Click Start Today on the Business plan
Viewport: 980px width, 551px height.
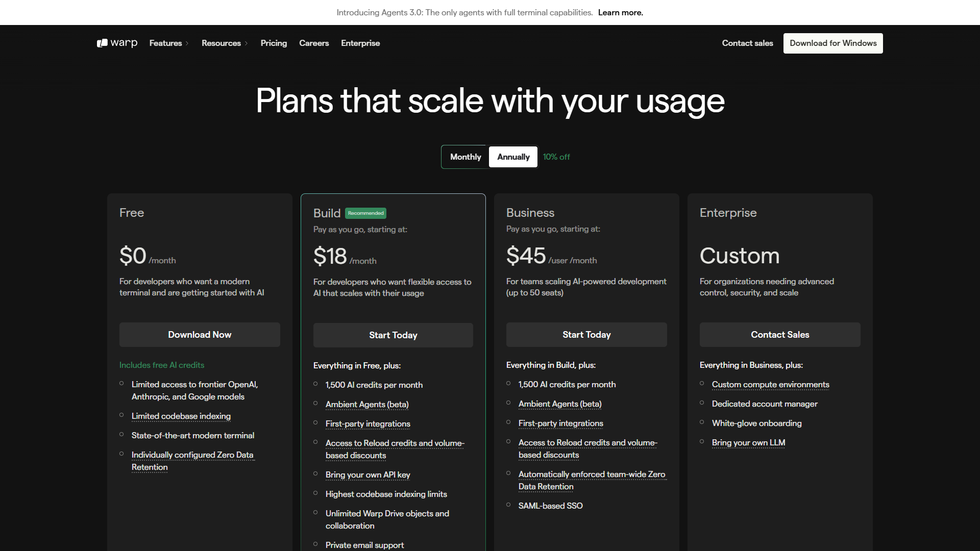click(586, 334)
